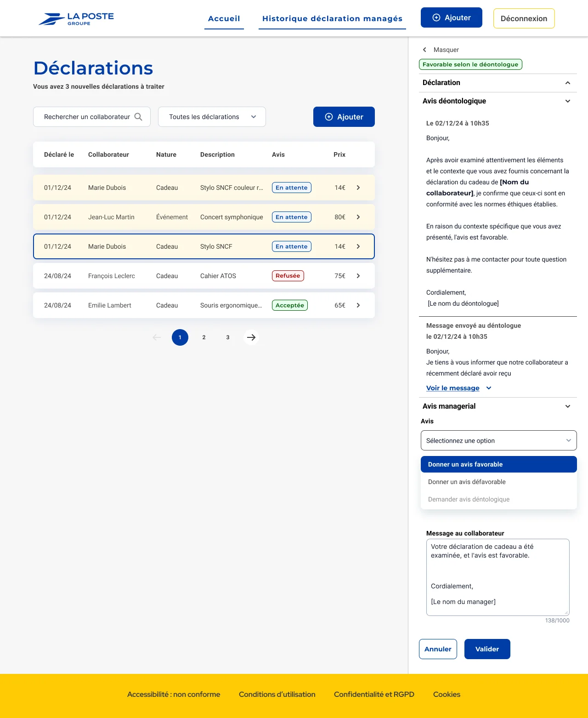Screen dimensions: 588x718
Task: Click the Avis column header
Action: (278, 154)
